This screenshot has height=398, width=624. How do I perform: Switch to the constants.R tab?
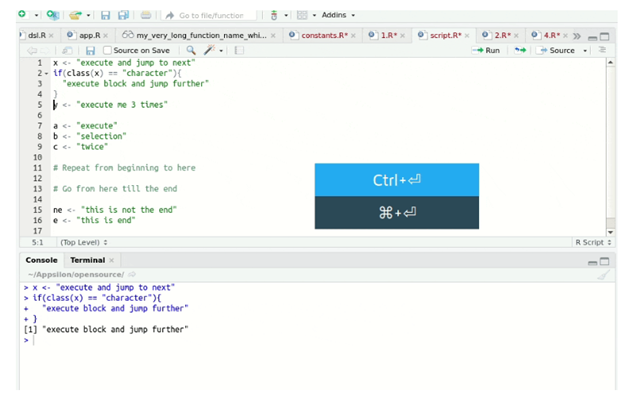click(324, 35)
